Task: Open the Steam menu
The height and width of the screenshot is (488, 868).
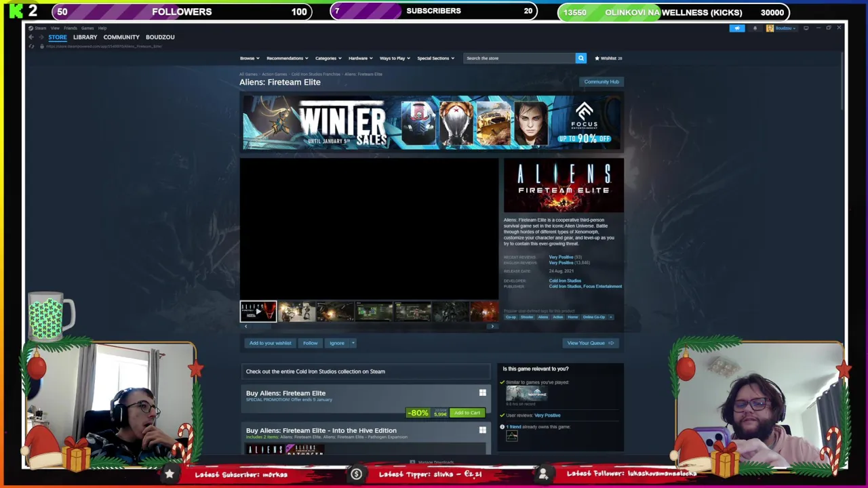Action: coord(40,28)
